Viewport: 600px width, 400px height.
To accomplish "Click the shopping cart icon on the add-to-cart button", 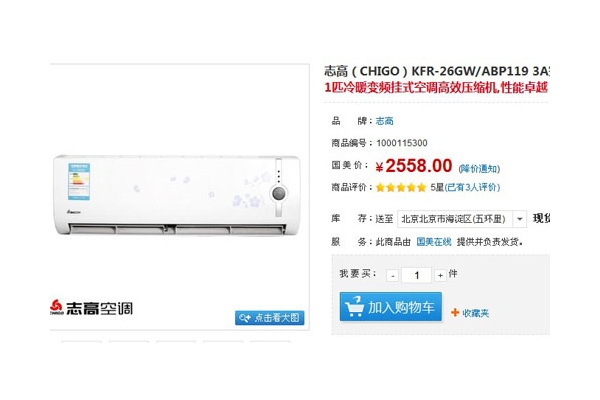I will point(354,307).
